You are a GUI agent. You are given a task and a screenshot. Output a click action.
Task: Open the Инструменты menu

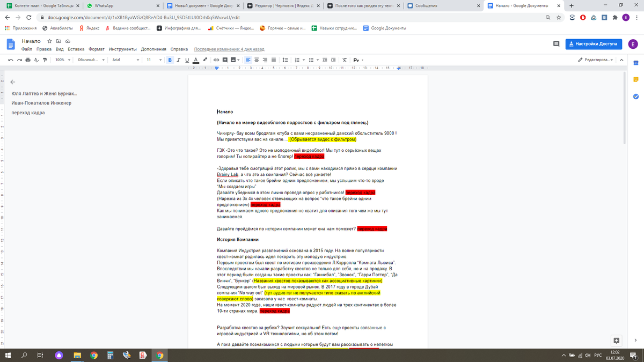(x=123, y=49)
